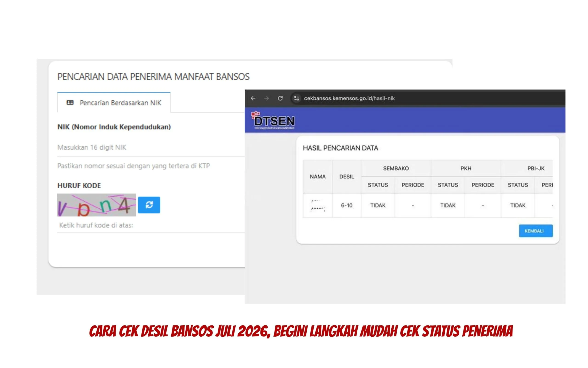Click the 6-10 desil cell

[x=346, y=205]
